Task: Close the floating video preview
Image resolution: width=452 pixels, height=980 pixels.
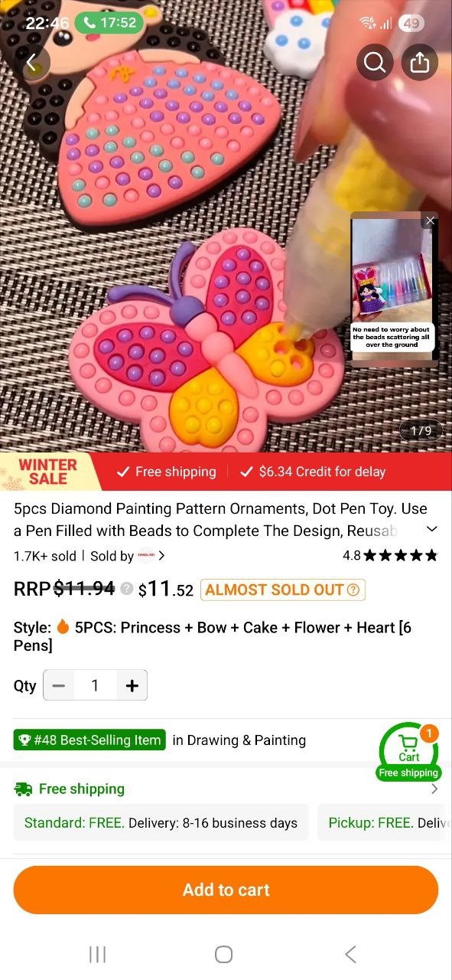Action: click(430, 220)
